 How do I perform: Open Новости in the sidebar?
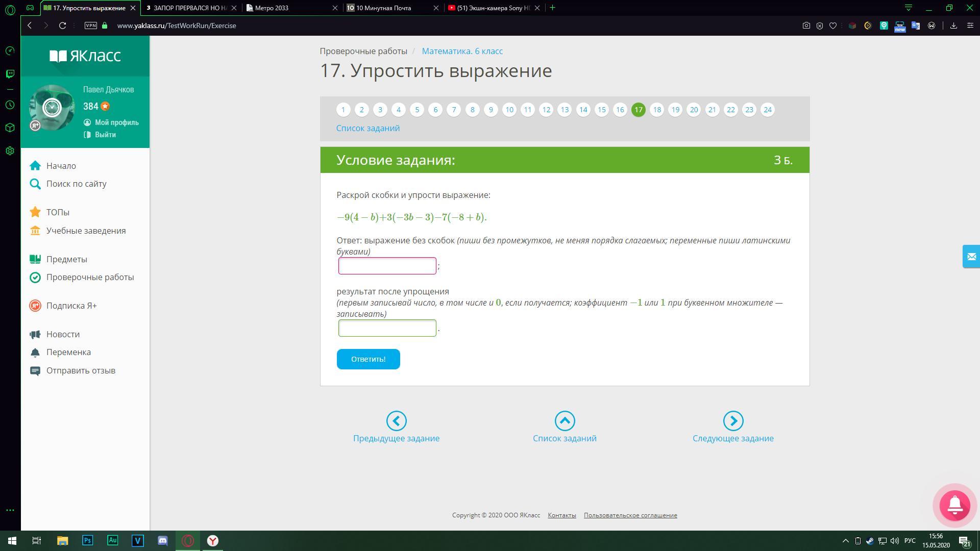[x=55, y=334]
